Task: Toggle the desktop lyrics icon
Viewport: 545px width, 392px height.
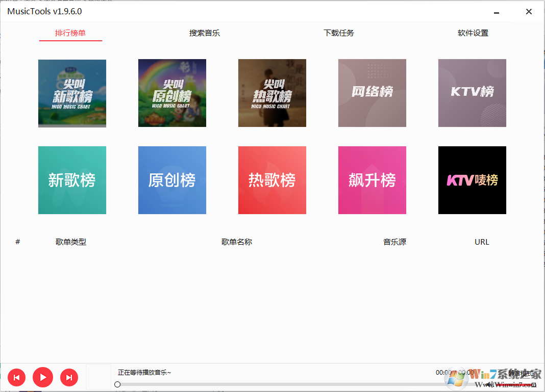Action: point(534,384)
